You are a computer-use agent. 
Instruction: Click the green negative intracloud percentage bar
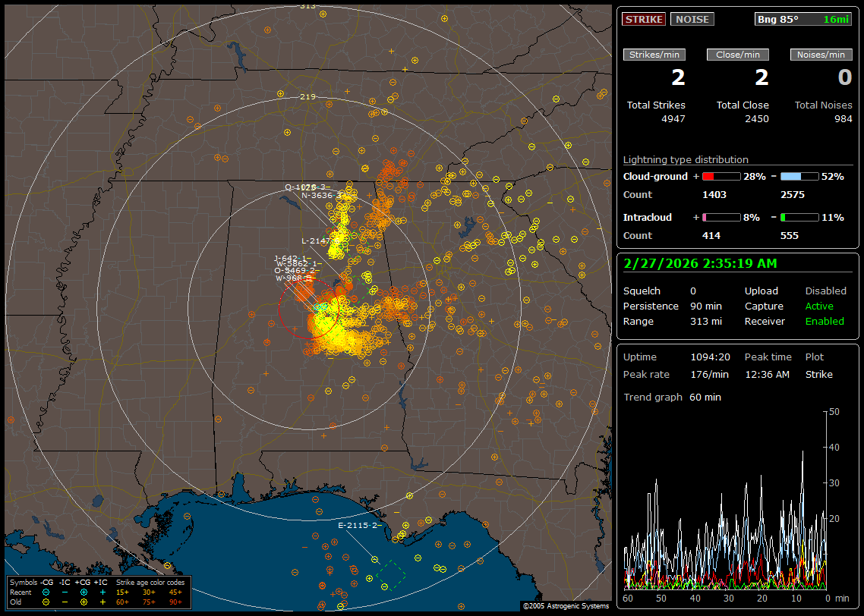(799, 217)
